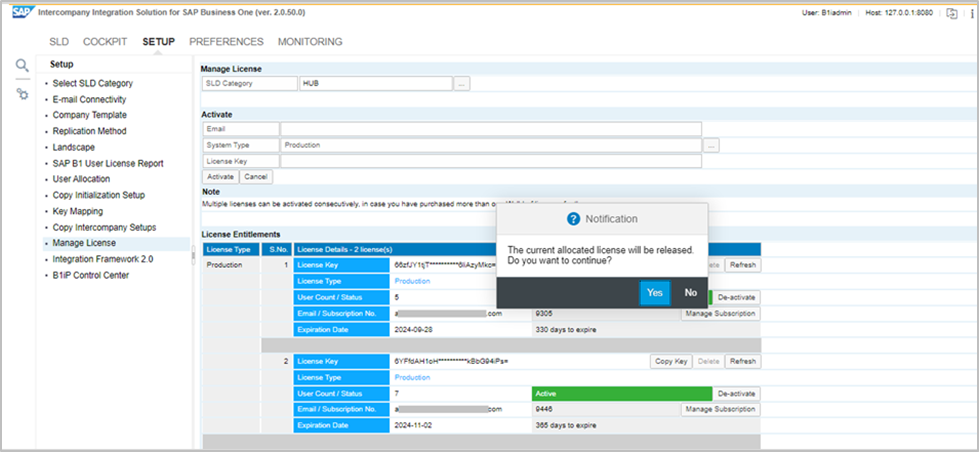Open the MONITORING tab

(x=310, y=42)
